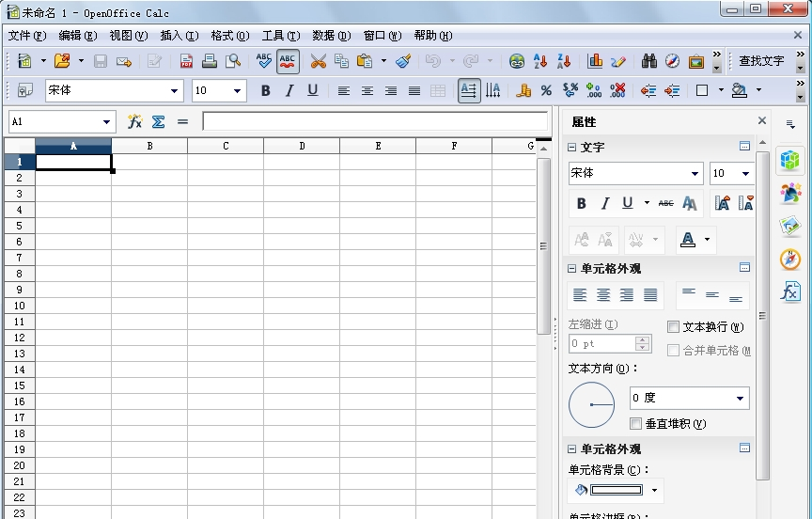
Task: Open the font name dropdown in toolbar
Action: pos(175,91)
